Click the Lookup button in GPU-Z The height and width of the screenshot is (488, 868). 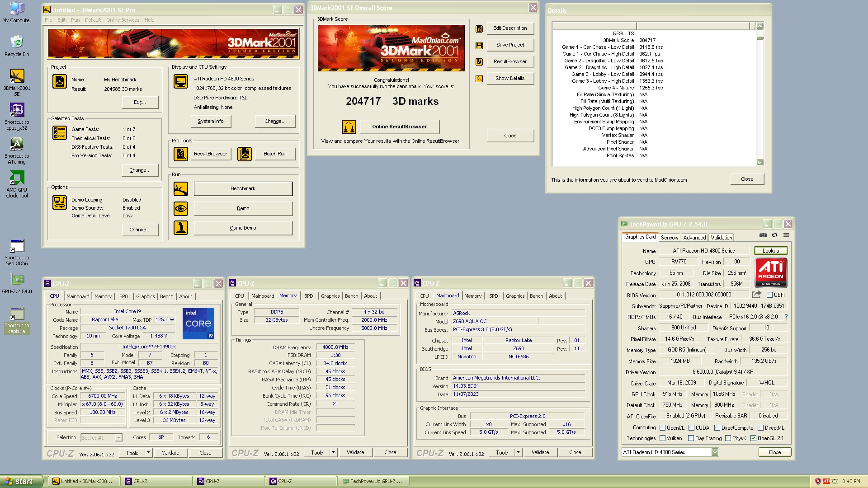click(771, 251)
